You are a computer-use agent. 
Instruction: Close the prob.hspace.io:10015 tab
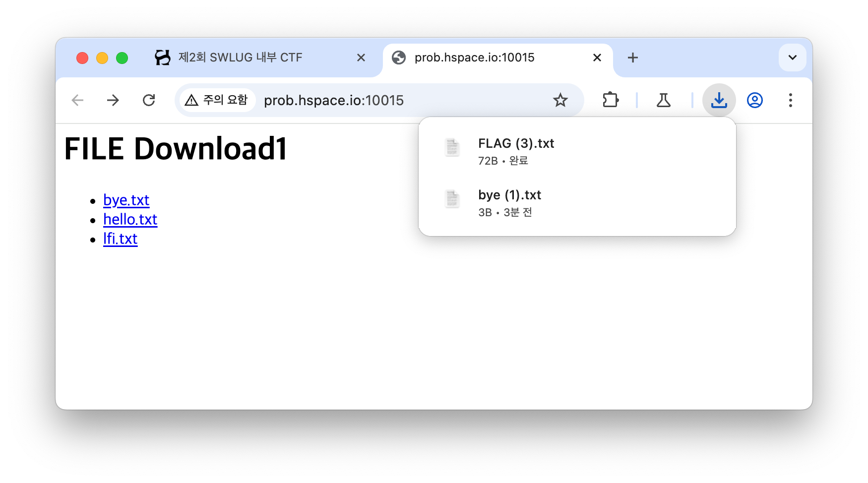[x=597, y=58]
